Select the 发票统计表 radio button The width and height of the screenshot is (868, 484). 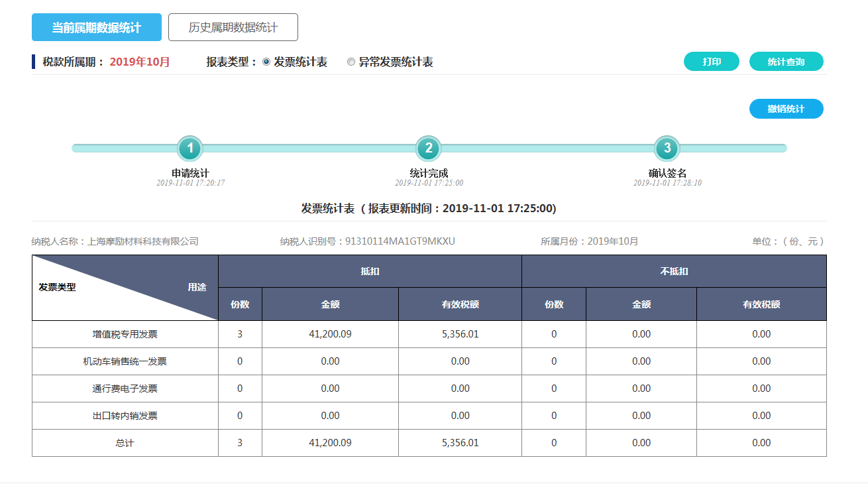click(266, 62)
